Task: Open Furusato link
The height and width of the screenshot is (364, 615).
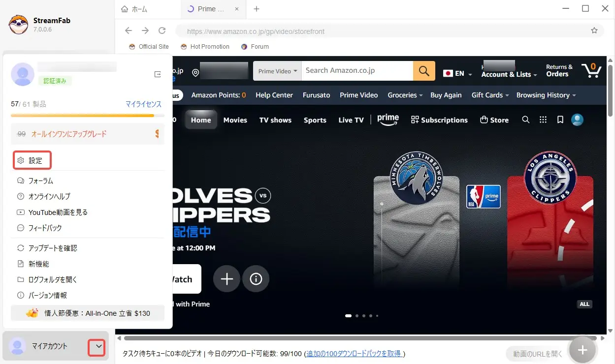Action: [x=316, y=95]
